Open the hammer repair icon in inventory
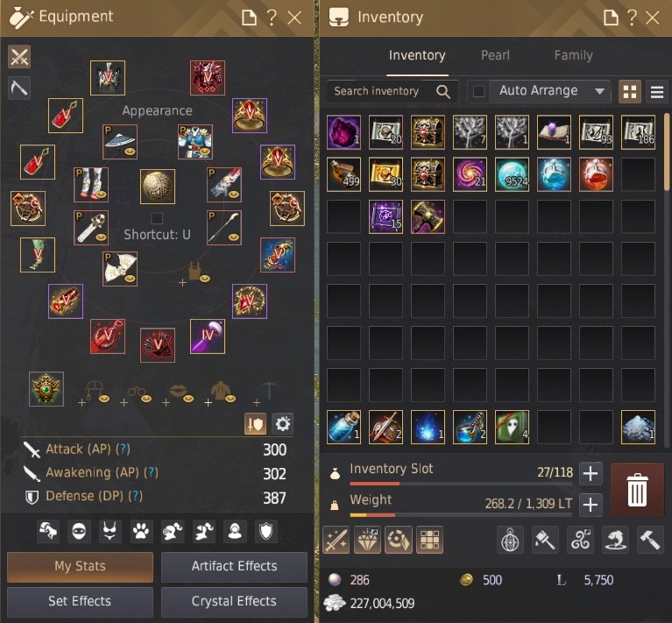 point(650,540)
